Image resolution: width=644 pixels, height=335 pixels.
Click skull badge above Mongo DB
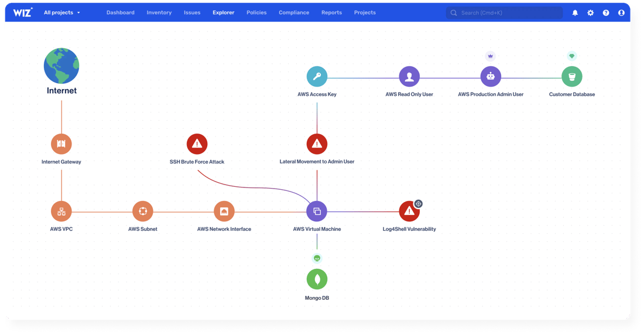coord(317,258)
